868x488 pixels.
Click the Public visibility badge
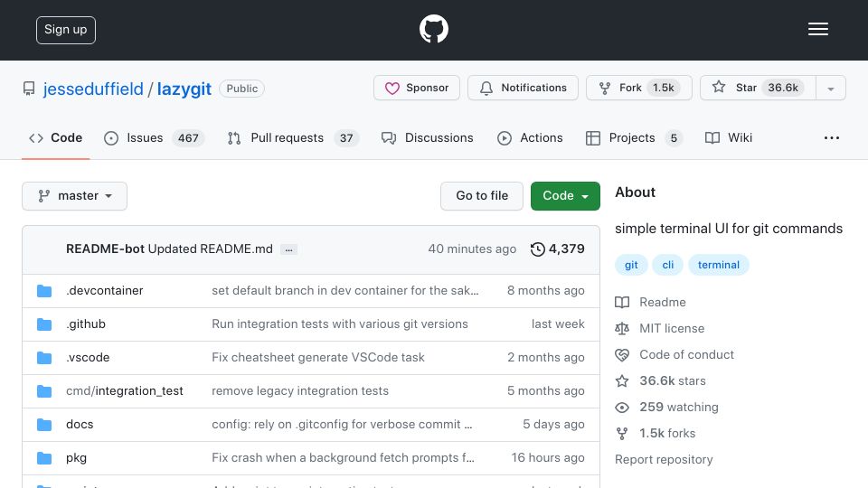(x=242, y=89)
